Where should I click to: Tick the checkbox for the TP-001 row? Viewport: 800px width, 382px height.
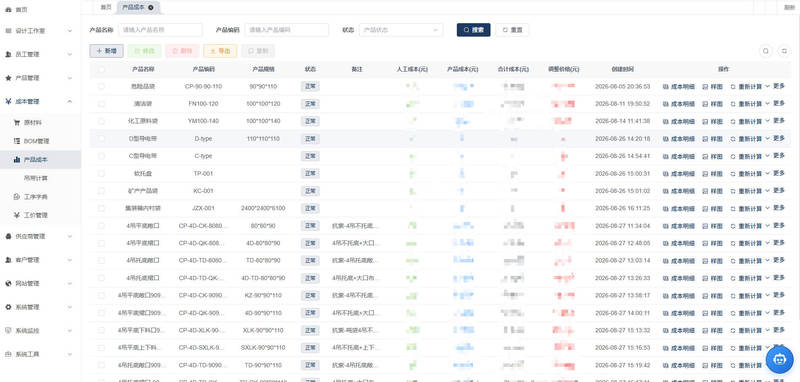101,173
